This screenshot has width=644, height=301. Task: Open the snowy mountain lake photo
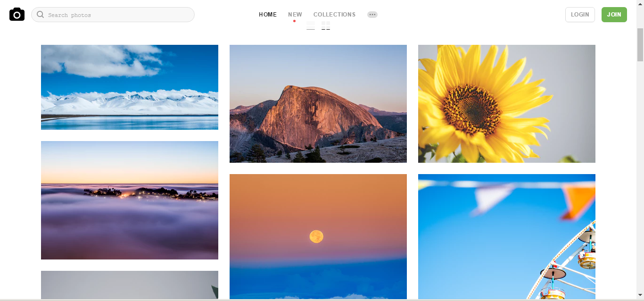coord(130,87)
